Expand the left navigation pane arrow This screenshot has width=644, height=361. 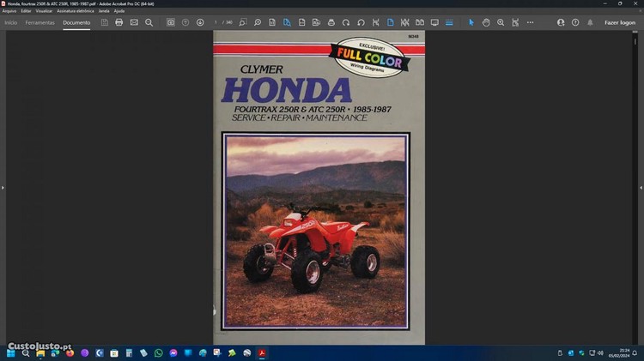point(3,187)
